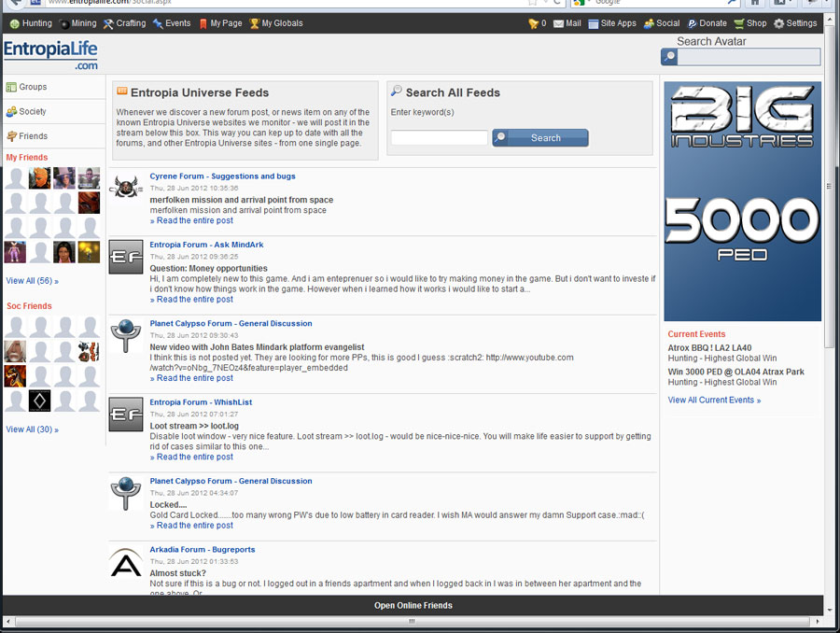Read entire Locked.... post
The height and width of the screenshot is (633, 840).
[x=191, y=526]
